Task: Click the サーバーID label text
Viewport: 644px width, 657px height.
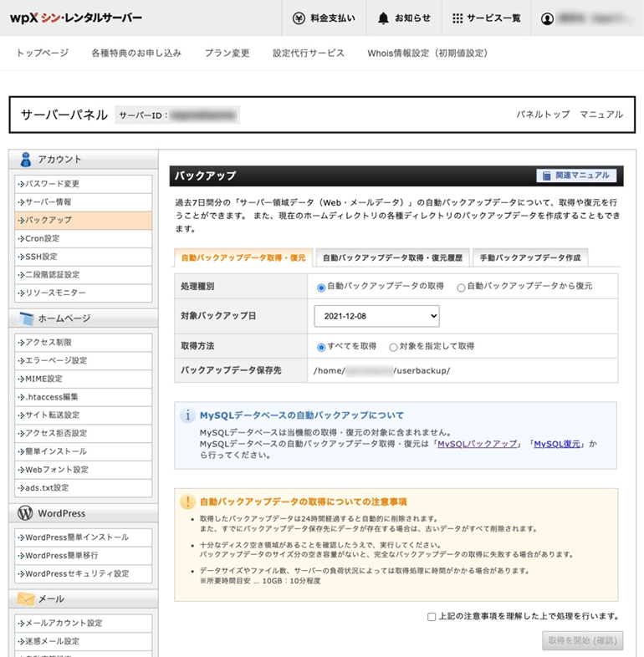Action: 143,115
